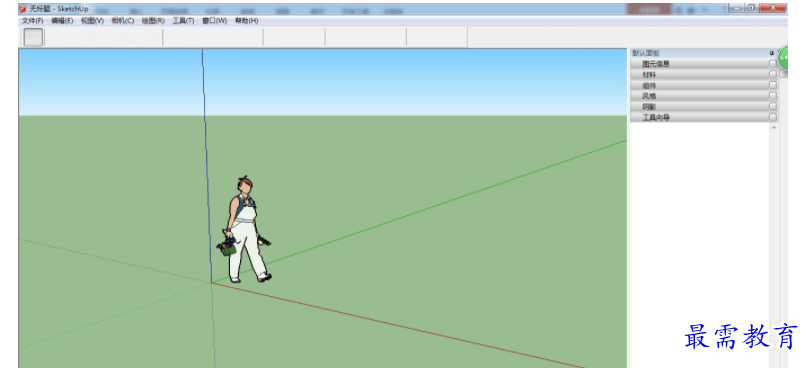Click the tray scrollbar up arrow
Image resolution: width=806 pixels, height=368 pixels.
point(775,127)
